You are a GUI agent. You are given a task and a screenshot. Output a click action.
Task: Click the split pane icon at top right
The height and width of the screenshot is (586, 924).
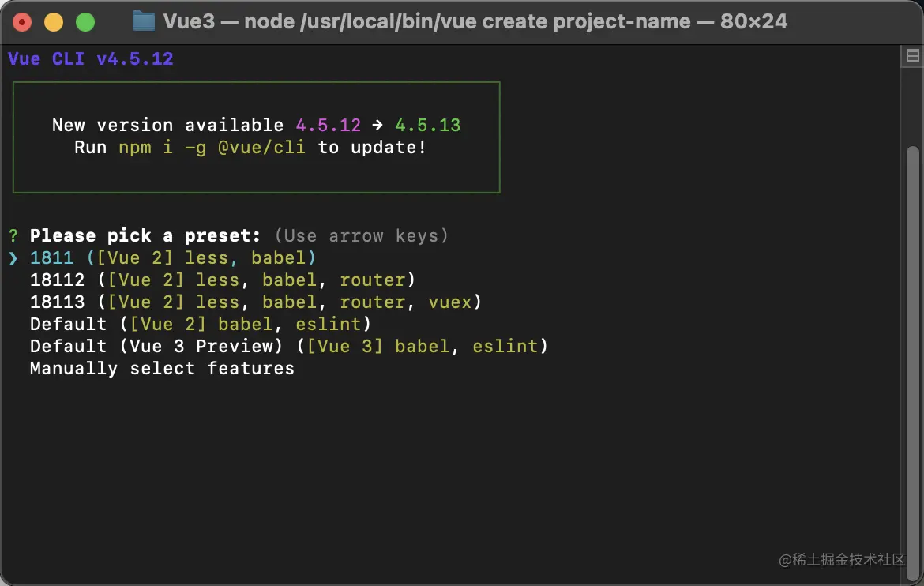tap(913, 56)
